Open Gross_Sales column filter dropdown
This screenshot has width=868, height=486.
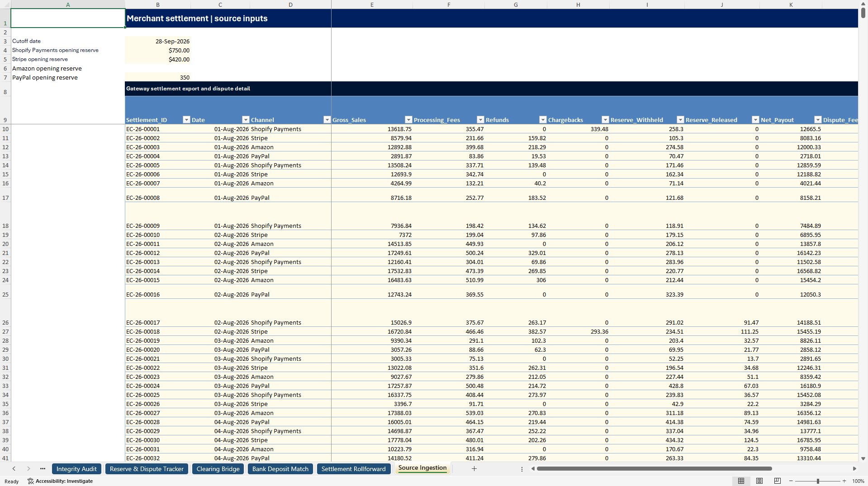point(408,120)
